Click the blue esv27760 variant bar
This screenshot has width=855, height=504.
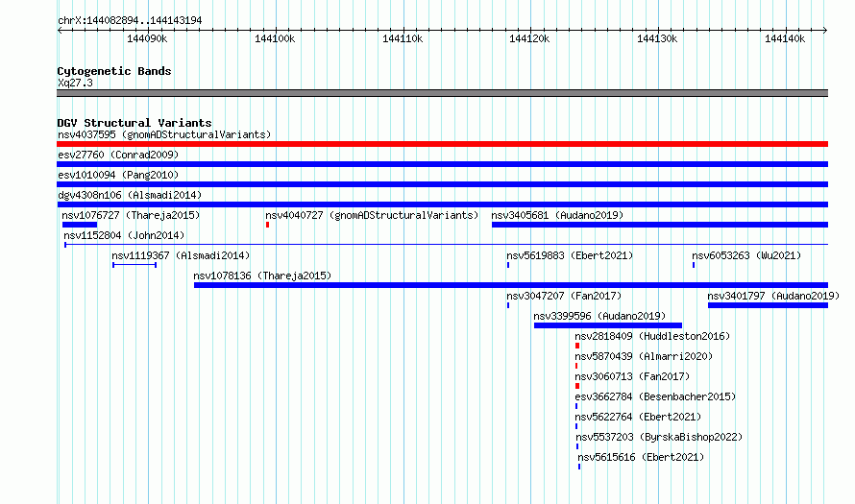[442, 164]
